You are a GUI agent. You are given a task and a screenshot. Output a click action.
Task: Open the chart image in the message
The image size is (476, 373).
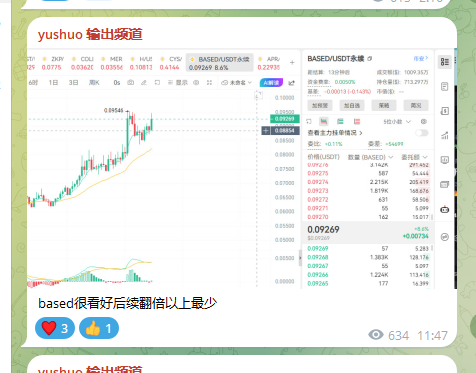point(242,168)
